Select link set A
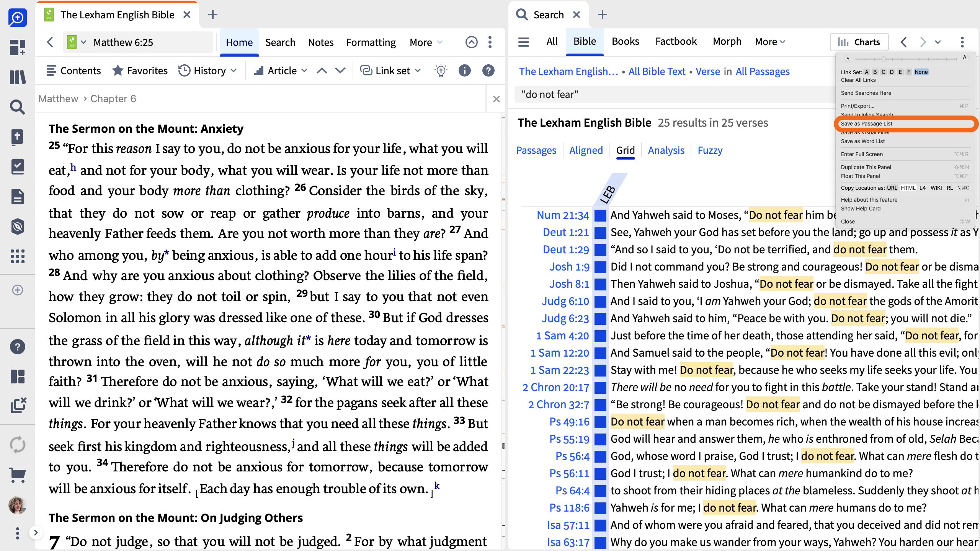 coord(867,72)
